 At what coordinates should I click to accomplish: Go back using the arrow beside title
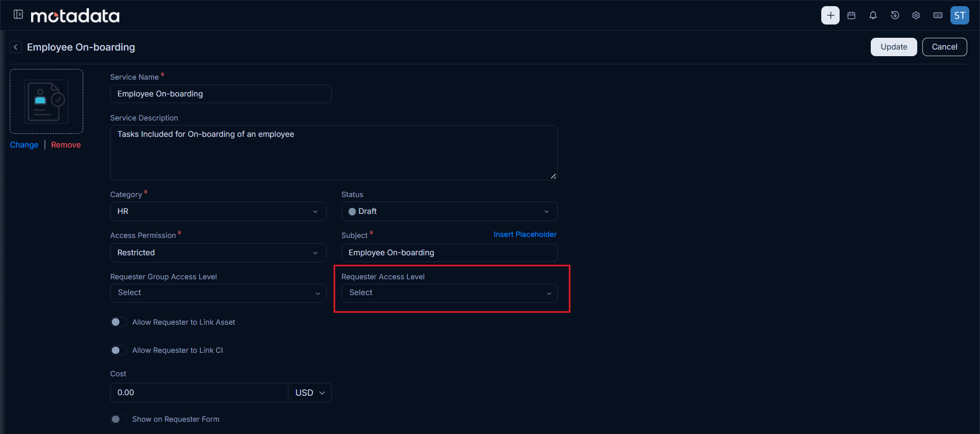point(16,47)
